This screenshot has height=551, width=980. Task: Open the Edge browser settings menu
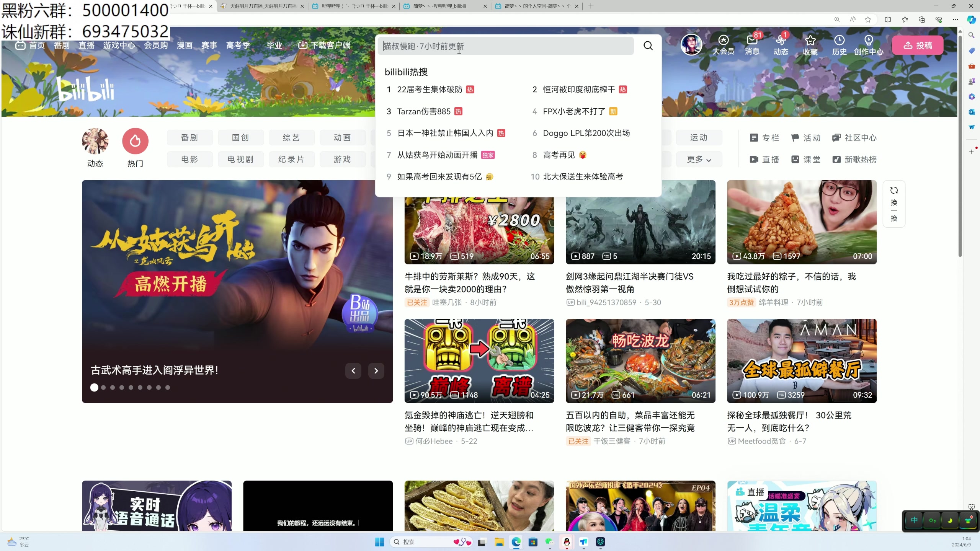[x=955, y=20]
